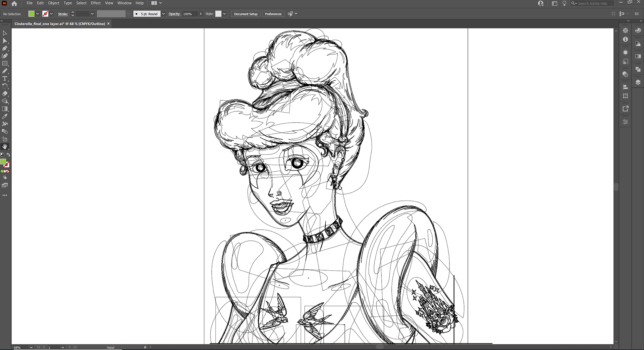Select the Rectangle tool
Screen dimensions: 644x350
tap(5, 63)
